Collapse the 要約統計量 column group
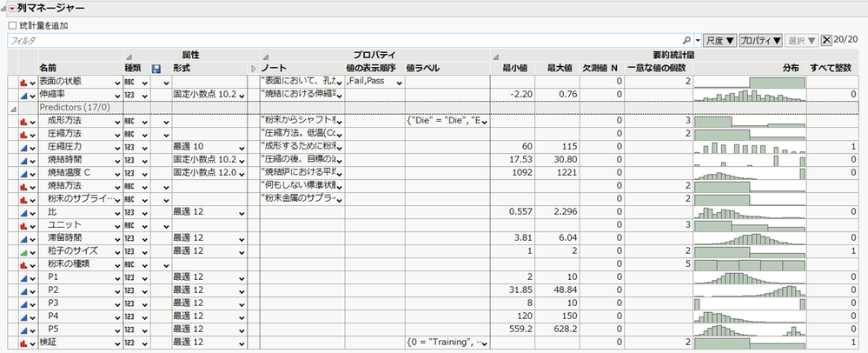 [495, 57]
